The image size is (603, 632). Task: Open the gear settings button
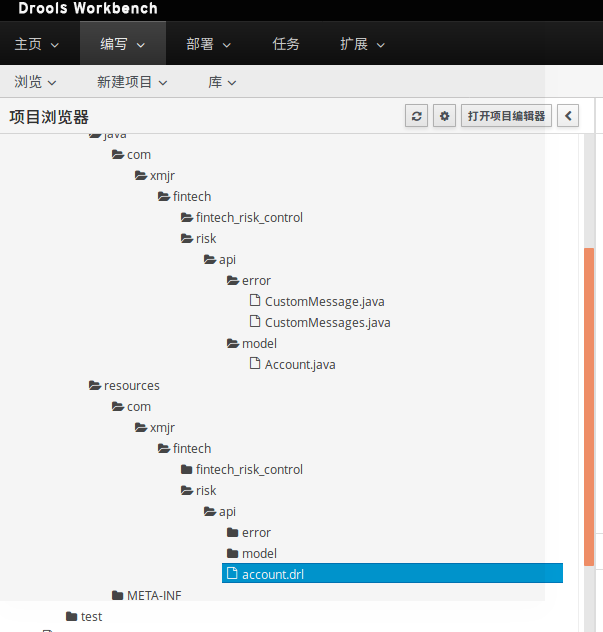pos(444,116)
